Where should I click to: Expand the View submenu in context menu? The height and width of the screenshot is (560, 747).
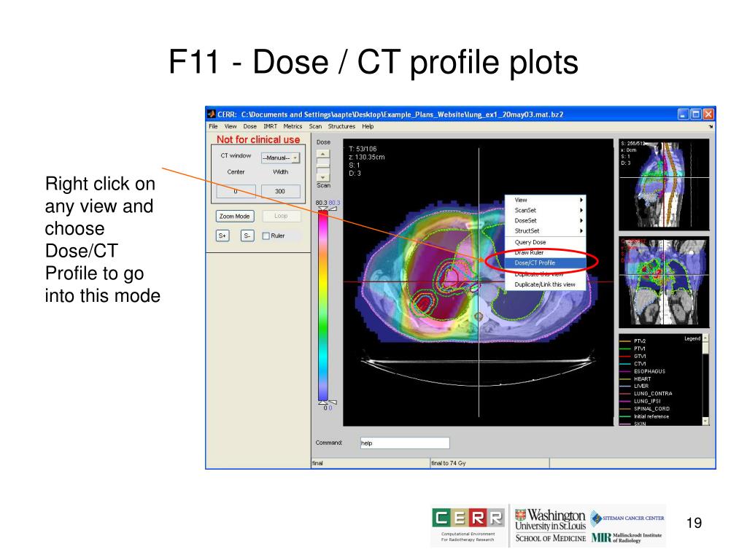pyautogui.click(x=546, y=200)
